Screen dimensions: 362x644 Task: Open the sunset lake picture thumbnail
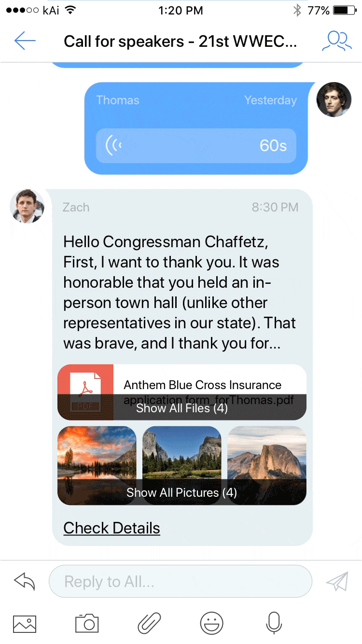[97, 465]
